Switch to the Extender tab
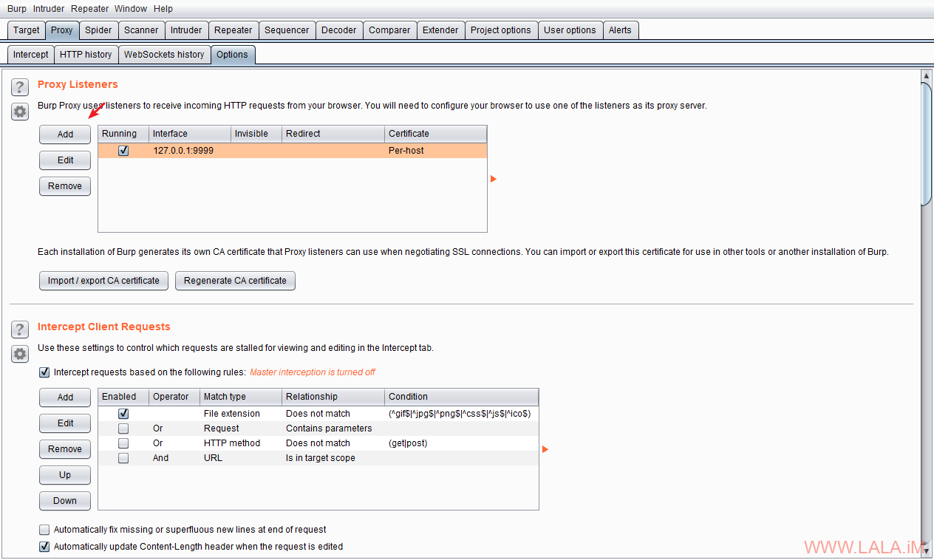The height and width of the screenshot is (560, 934). click(x=440, y=30)
